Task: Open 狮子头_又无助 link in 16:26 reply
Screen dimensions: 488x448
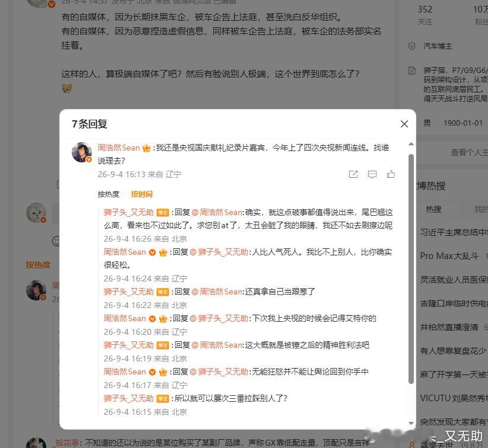Action: pos(129,213)
